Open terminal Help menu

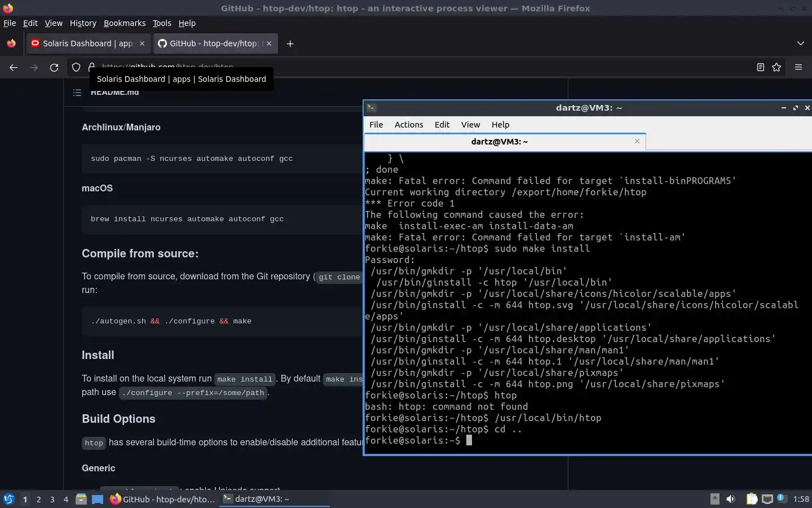tap(500, 125)
